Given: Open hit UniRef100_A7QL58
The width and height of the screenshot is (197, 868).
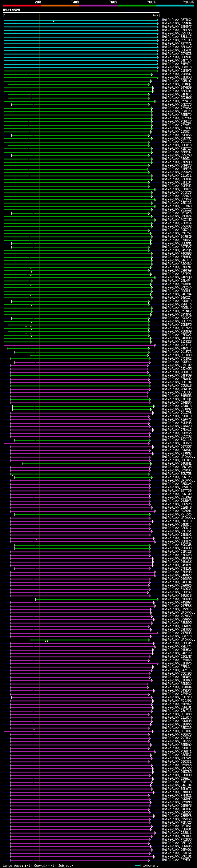Looking at the screenshot, I should pos(177,30).
